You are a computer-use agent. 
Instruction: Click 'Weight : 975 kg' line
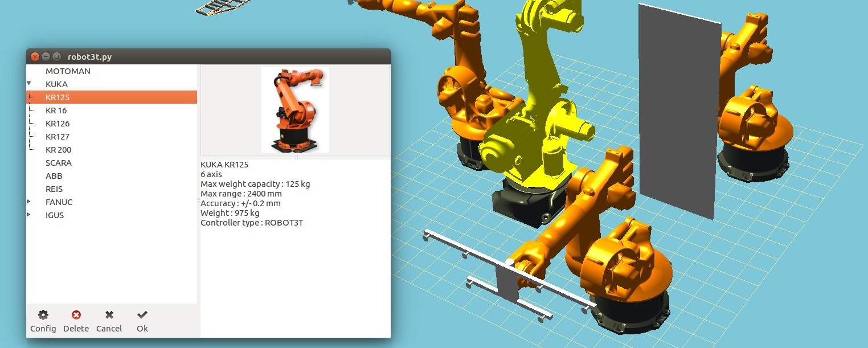(230, 213)
